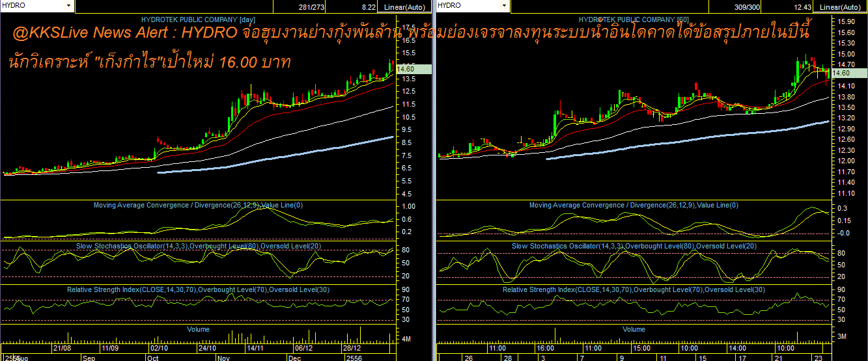Screen dimensions: 868x361
Task: Open the symbol dropdown on the day chart
Action: (69, 5)
